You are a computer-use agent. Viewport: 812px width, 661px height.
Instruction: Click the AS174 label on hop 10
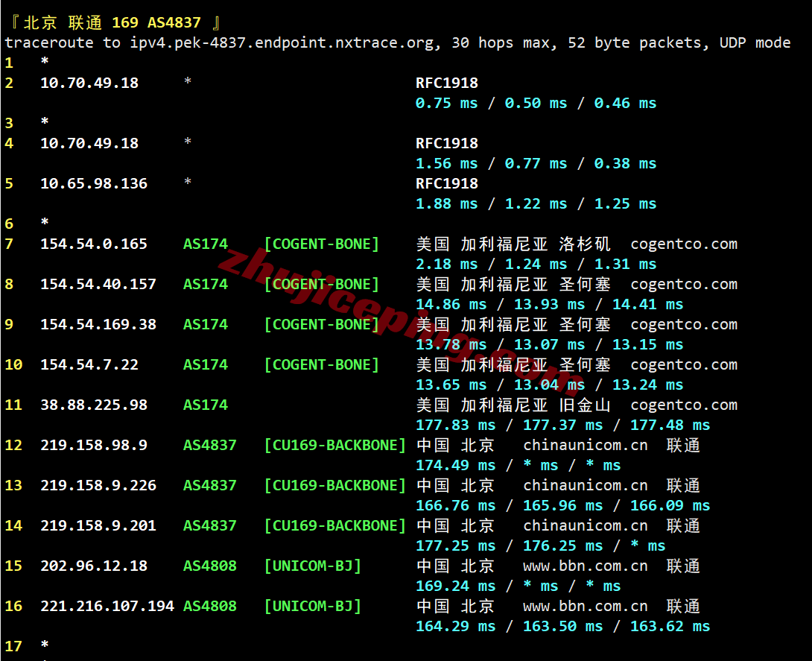(204, 364)
